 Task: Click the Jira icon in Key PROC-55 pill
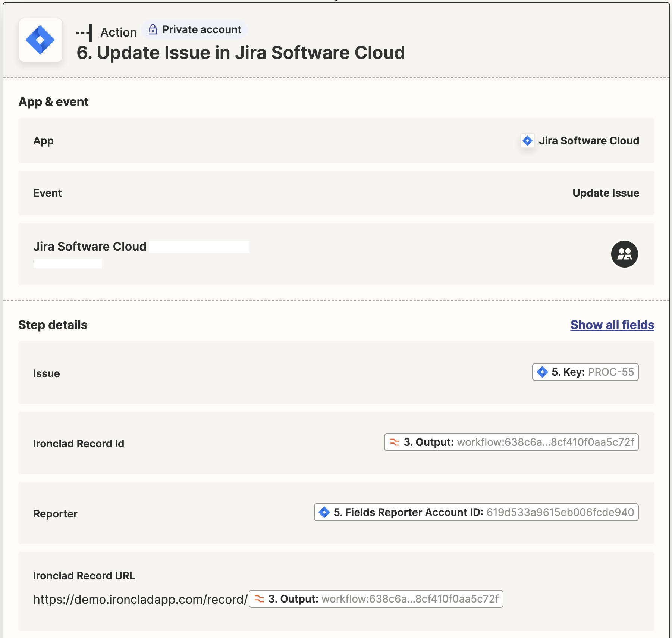pos(542,372)
